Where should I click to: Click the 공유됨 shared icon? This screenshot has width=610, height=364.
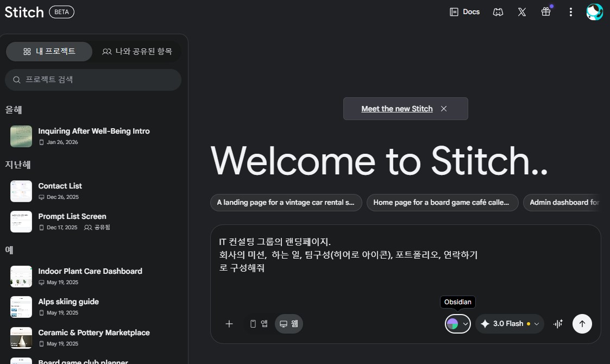tap(88, 227)
